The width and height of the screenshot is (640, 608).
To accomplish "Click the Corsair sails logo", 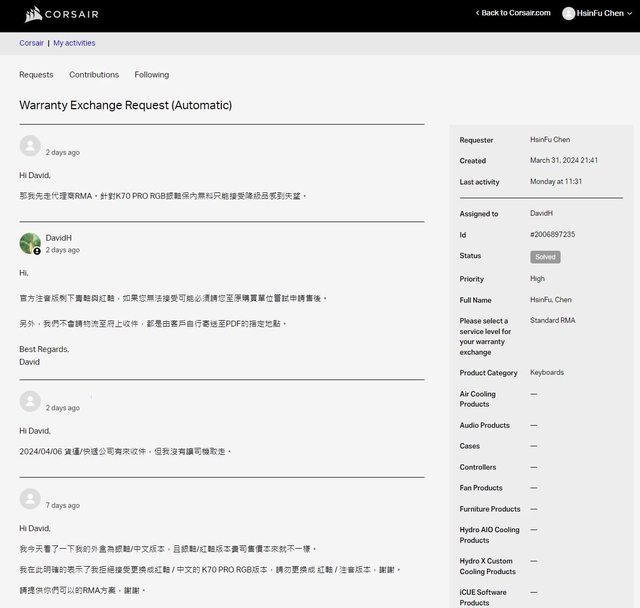I will coord(33,15).
